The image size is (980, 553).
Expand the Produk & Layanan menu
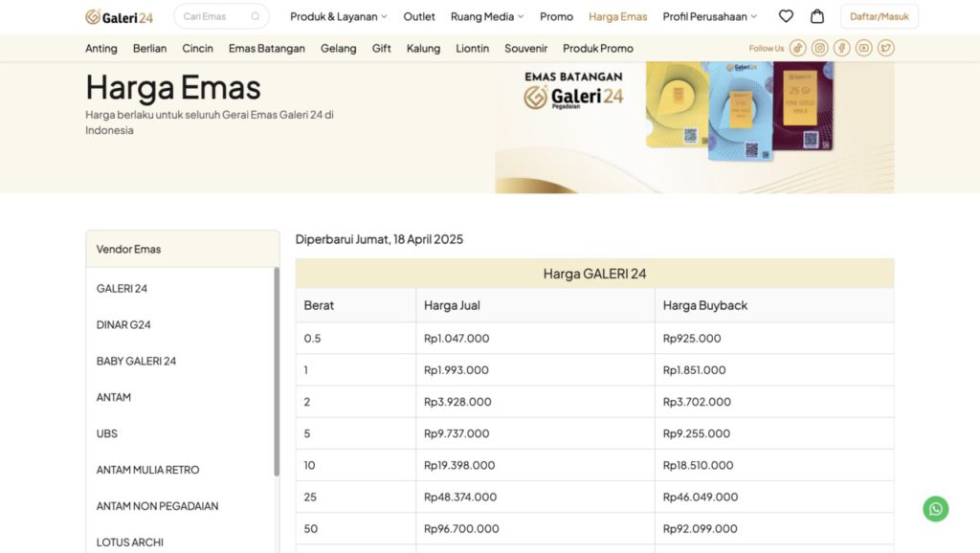tap(339, 17)
